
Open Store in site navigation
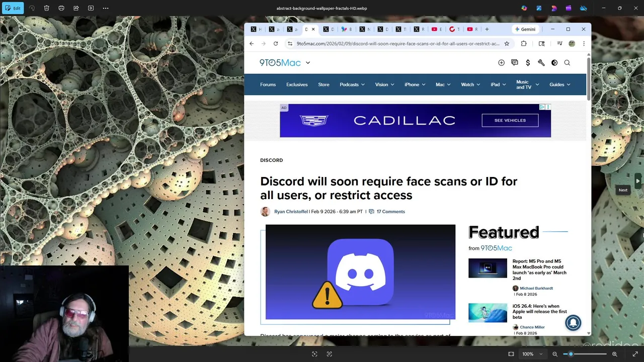tap(324, 84)
